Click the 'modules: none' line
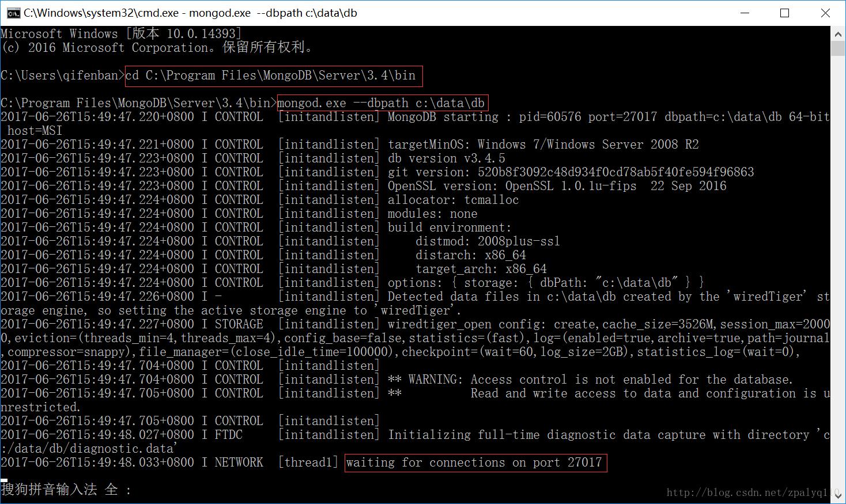The height and width of the screenshot is (504, 846). (432, 214)
